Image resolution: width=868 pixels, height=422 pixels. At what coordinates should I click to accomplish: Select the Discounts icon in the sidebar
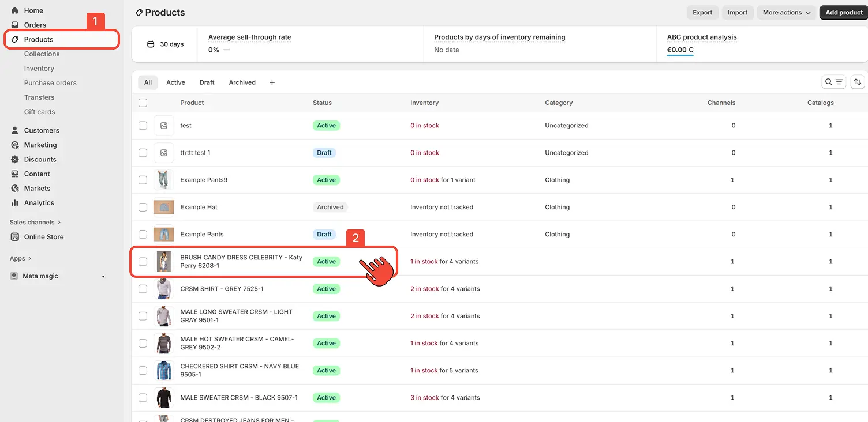coord(14,159)
